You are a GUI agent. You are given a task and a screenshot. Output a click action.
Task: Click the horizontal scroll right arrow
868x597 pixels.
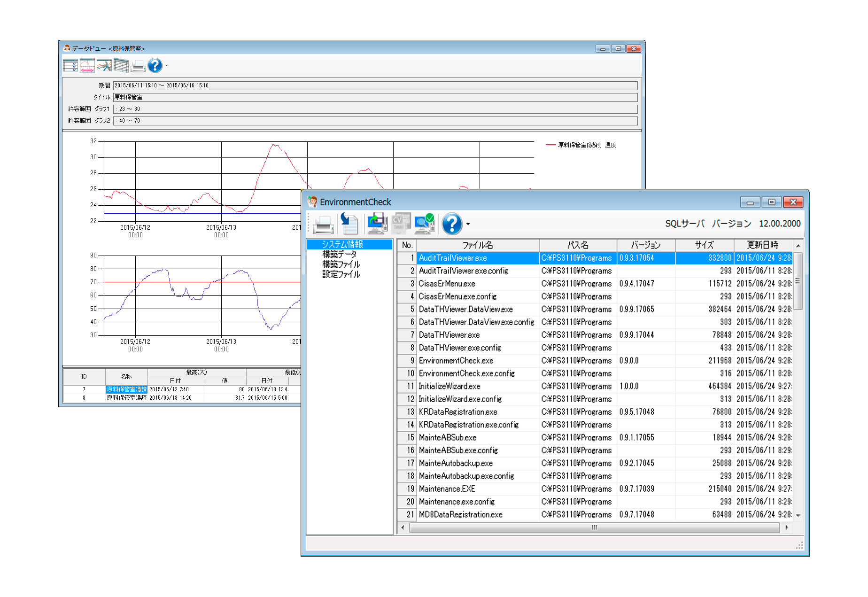click(787, 527)
